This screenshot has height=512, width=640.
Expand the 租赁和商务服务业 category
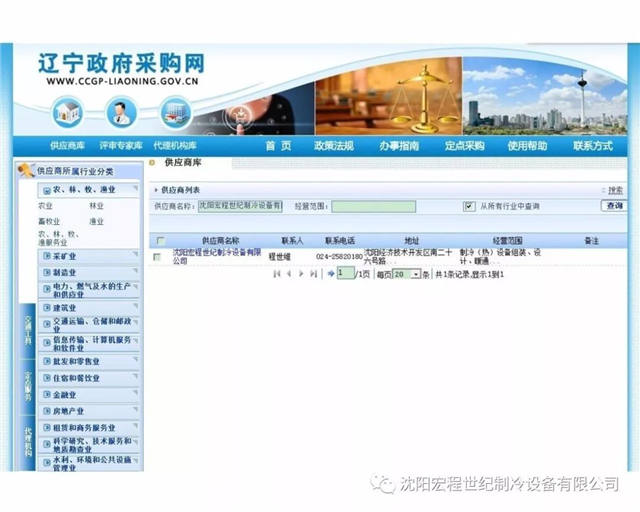(88, 428)
